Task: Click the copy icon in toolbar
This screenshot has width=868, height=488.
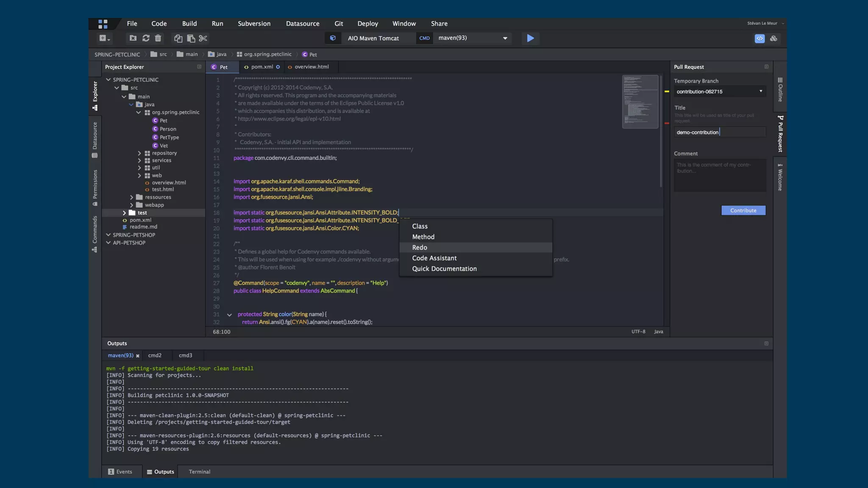Action: click(178, 38)
